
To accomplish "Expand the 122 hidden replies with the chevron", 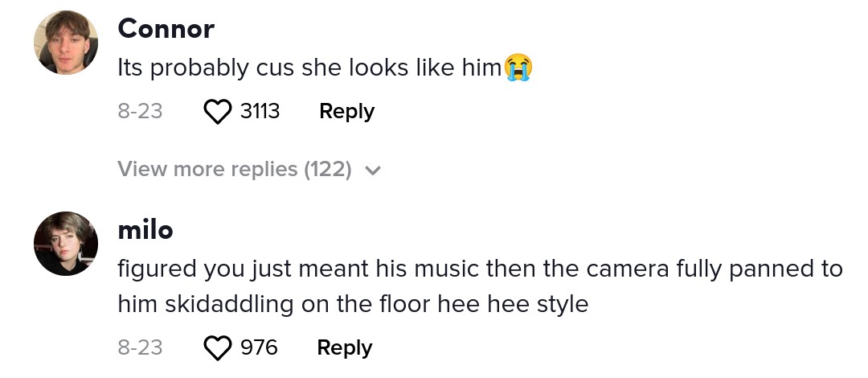I will point(372,171).
